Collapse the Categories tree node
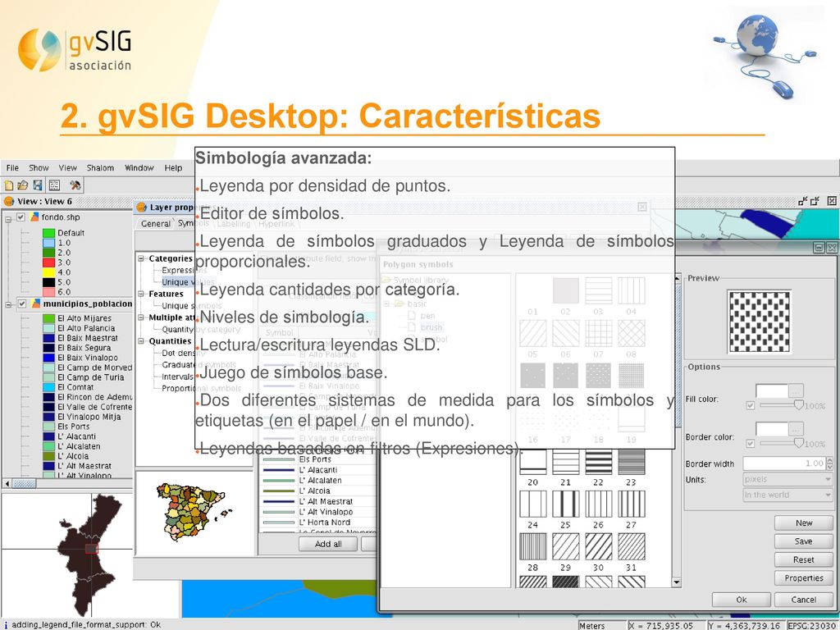 tap(141, 258)
